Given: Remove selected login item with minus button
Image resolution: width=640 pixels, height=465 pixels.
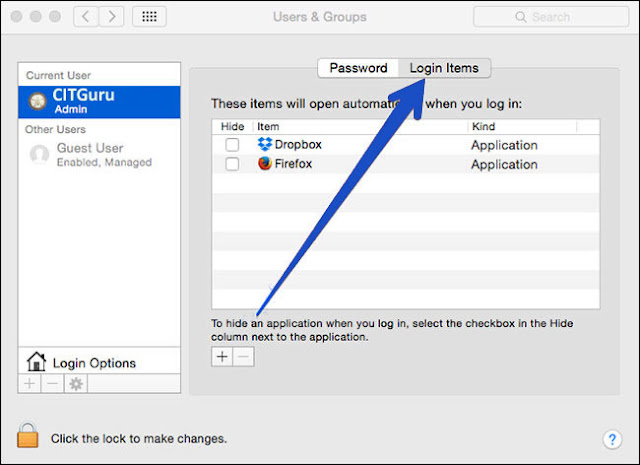Looking at the screenshot, I should coord(243,358).
